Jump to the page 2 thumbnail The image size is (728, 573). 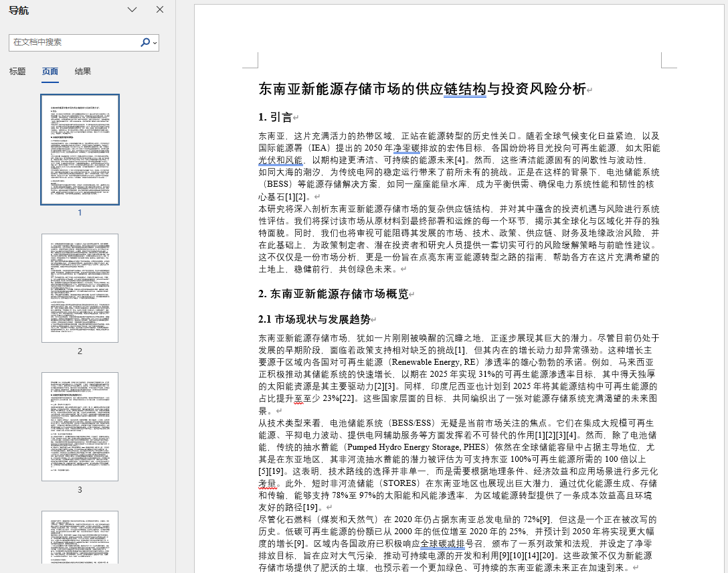[x=80, y=288]
